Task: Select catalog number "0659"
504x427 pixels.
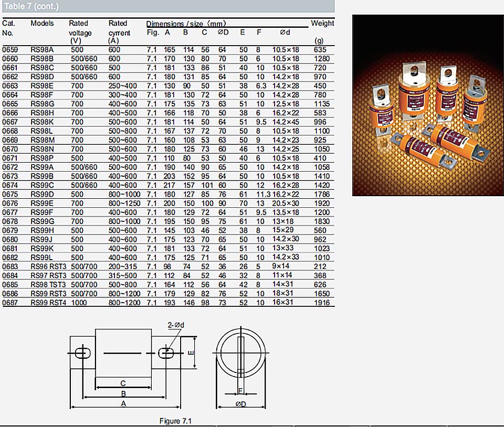Action: click(x=10, y=50)
